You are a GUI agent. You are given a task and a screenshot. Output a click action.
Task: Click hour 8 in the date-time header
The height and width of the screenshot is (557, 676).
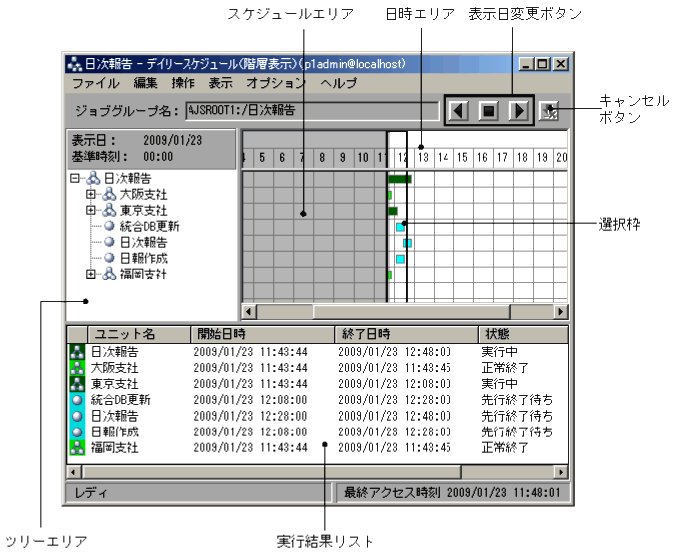pyautogui.click(x=322, y=157)
